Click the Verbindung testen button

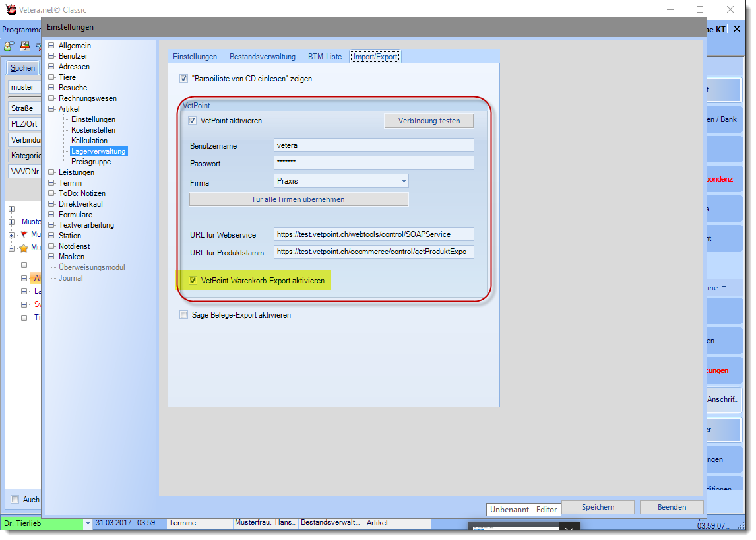click(429, 121)
